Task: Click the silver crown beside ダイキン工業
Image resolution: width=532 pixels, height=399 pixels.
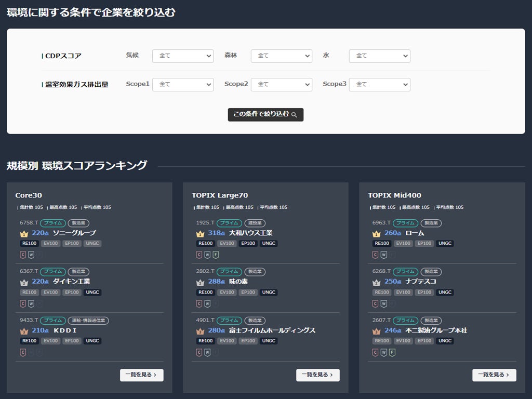Action: tap(24, 282)
